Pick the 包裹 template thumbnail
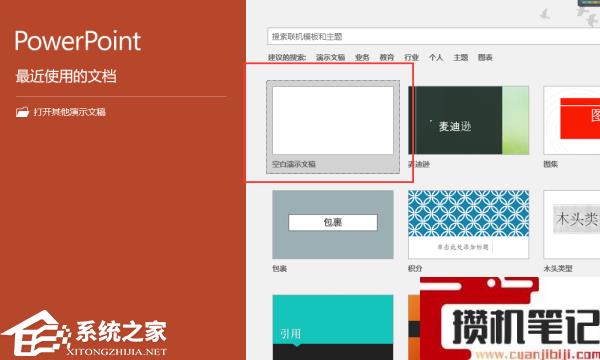The width and height of the screenshot is (600, 360). click(333, 225)
